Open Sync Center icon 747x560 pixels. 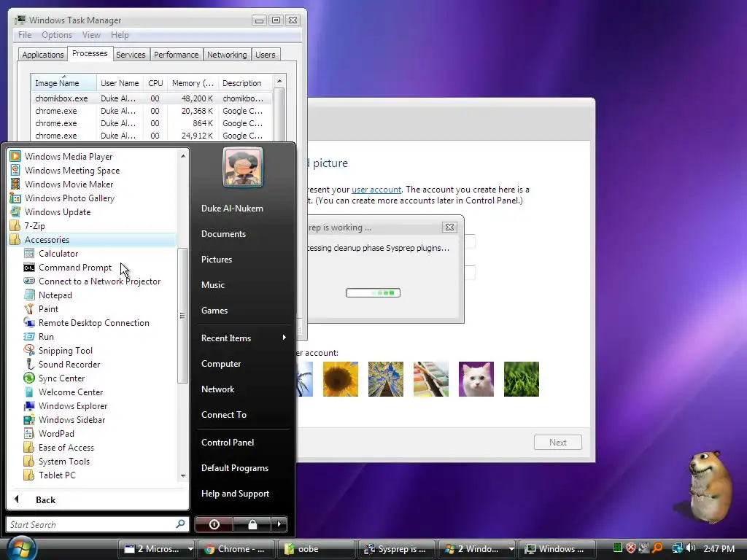click(x=29, y=378)
